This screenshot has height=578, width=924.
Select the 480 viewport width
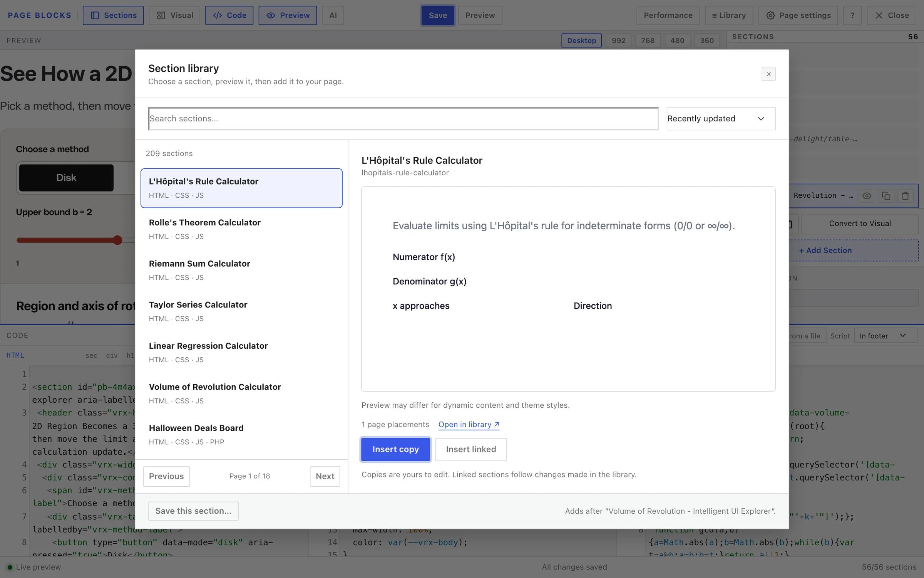(677, 40)
